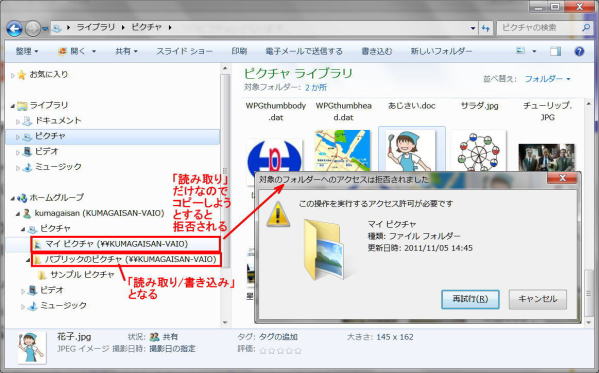Click 書き込む in the toolbar

click(377, 51)
